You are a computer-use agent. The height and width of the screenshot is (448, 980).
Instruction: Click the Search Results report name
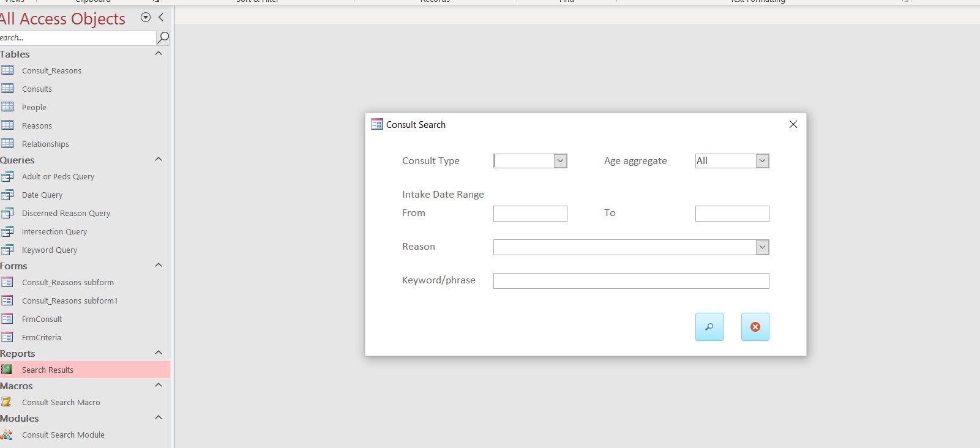48,370
